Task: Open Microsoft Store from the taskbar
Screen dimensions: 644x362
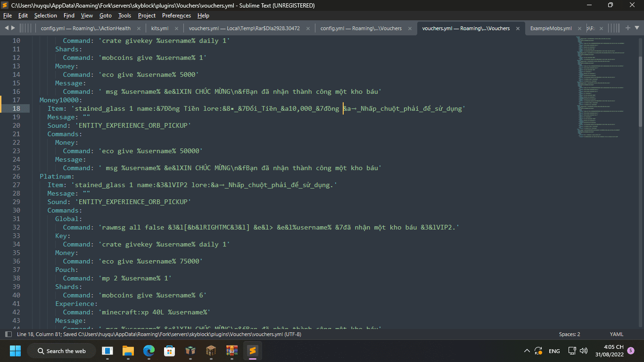Action: (170, 351)
